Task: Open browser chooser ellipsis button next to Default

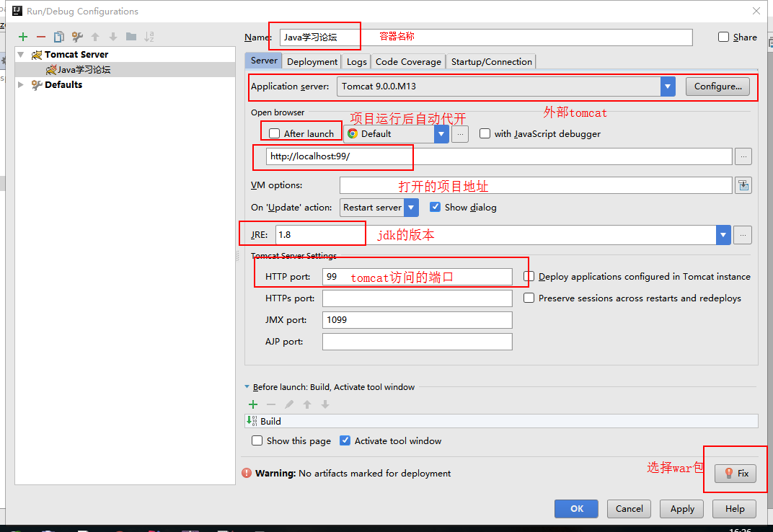Action: coord(460,133)
